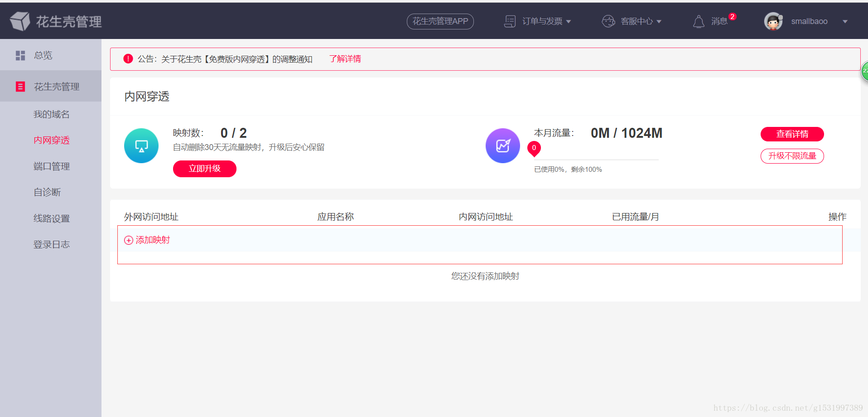This screenshot has width=868, height=417.
Task: Click the 客服中心 headset icon
Action: click(608, 21)
